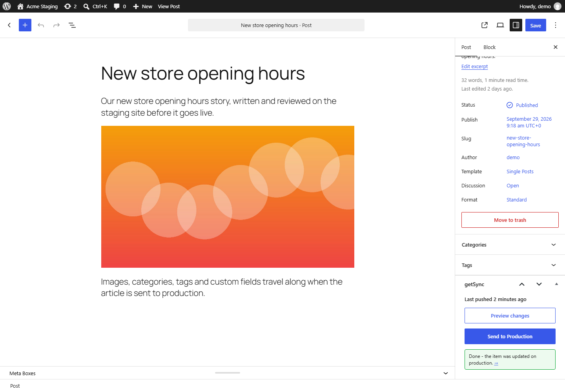
Task: Move the getSync panel up
Action: point(522,284)
